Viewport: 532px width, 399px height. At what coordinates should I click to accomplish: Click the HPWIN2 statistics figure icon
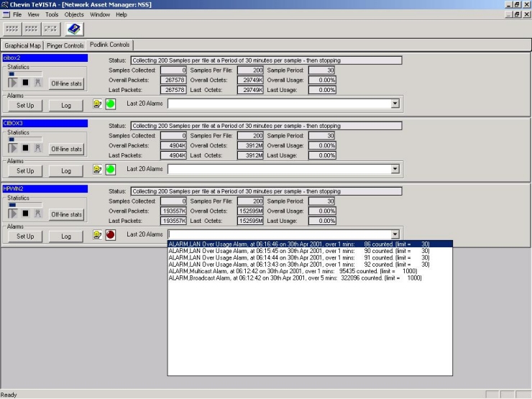coord(38,214)
